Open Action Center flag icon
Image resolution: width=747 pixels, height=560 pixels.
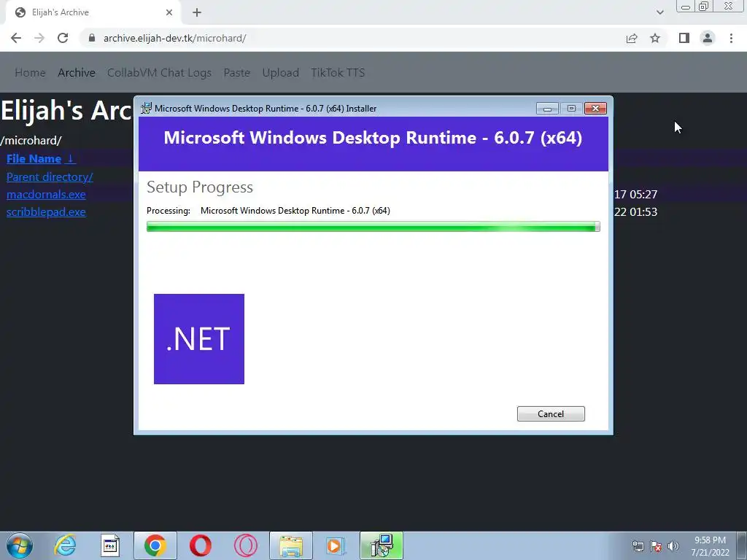point(656,546)
